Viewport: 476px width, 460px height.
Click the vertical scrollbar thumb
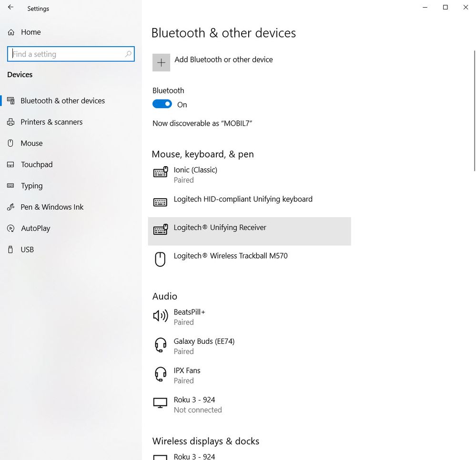point(475,111)
